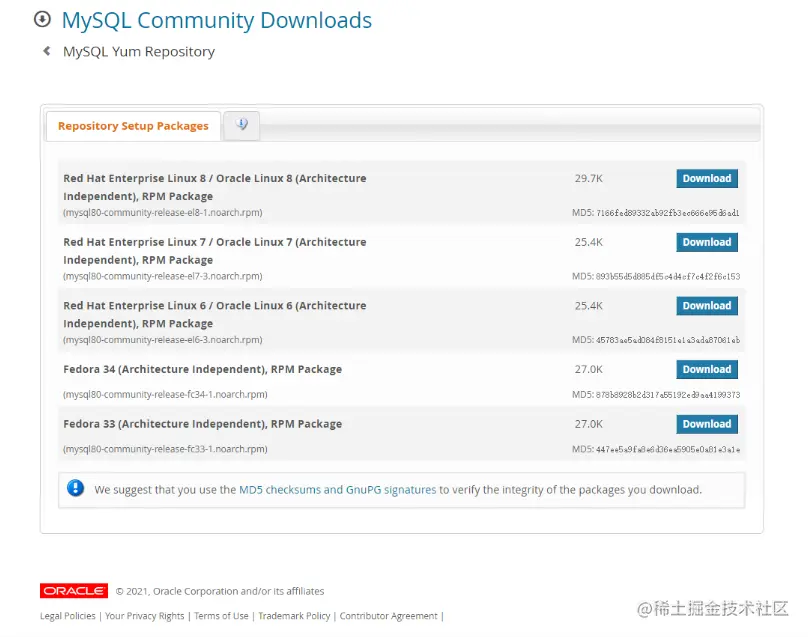Image resolution: width=808 pixels, height=637 pixels.
Task: Click the Red Hat Enterprise Linux 6 title
Action: tap(215, 314)
